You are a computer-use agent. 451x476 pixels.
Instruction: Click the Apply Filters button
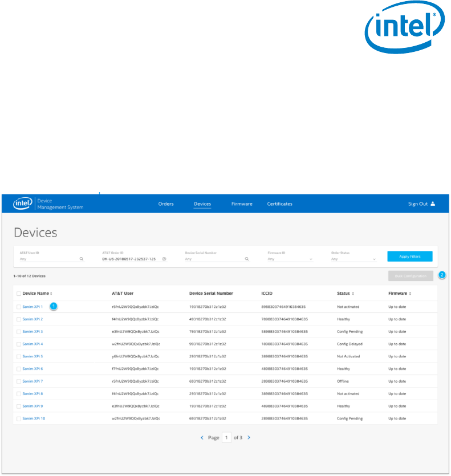click(410, 256)
